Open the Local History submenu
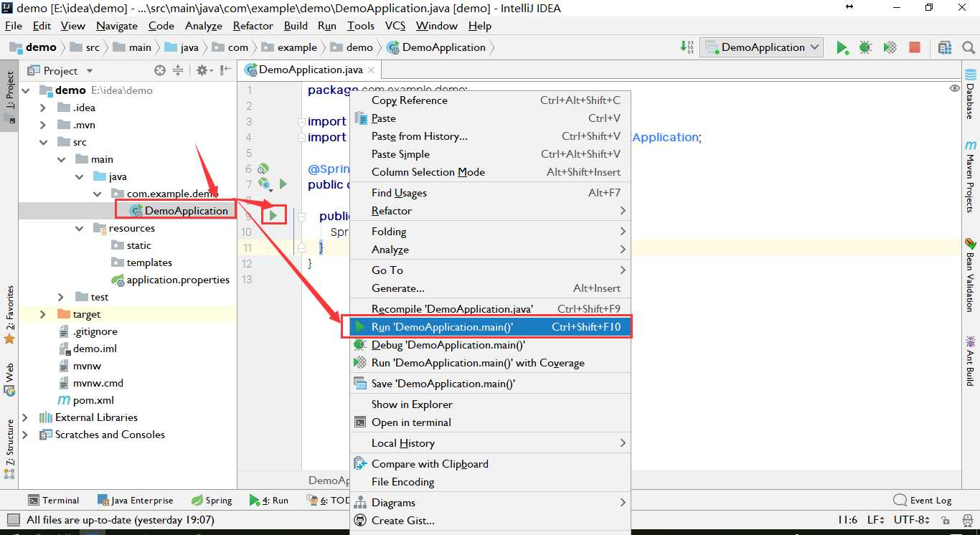The height and width of the screenshot is (535, 980). [490, 443]
